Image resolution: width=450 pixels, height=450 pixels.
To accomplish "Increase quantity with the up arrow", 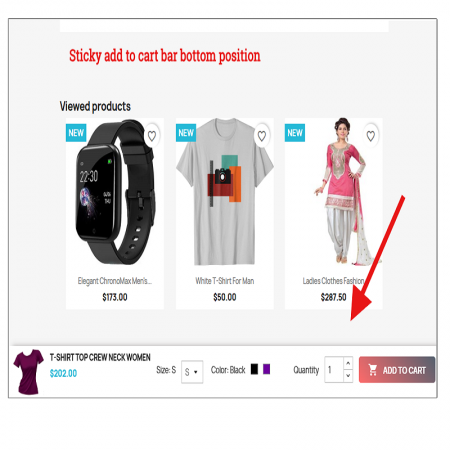I will coord(348,363).
